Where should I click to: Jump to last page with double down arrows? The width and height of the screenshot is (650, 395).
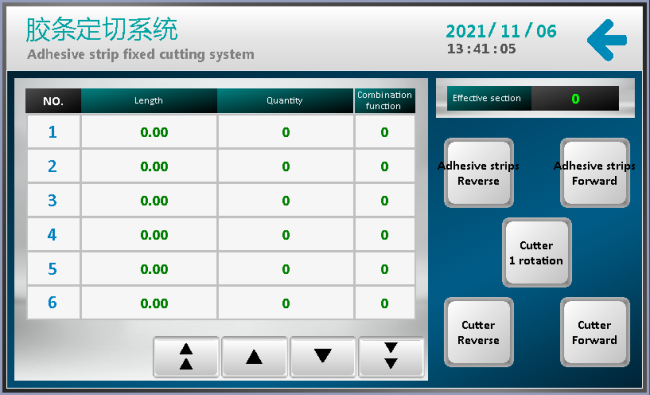pos(391,356)
